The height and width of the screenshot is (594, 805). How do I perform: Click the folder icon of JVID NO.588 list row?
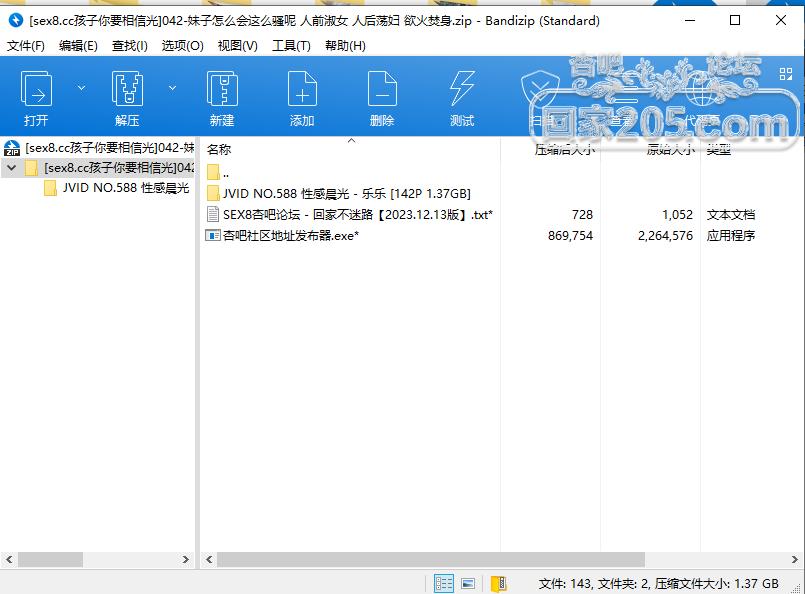(213, 194)
